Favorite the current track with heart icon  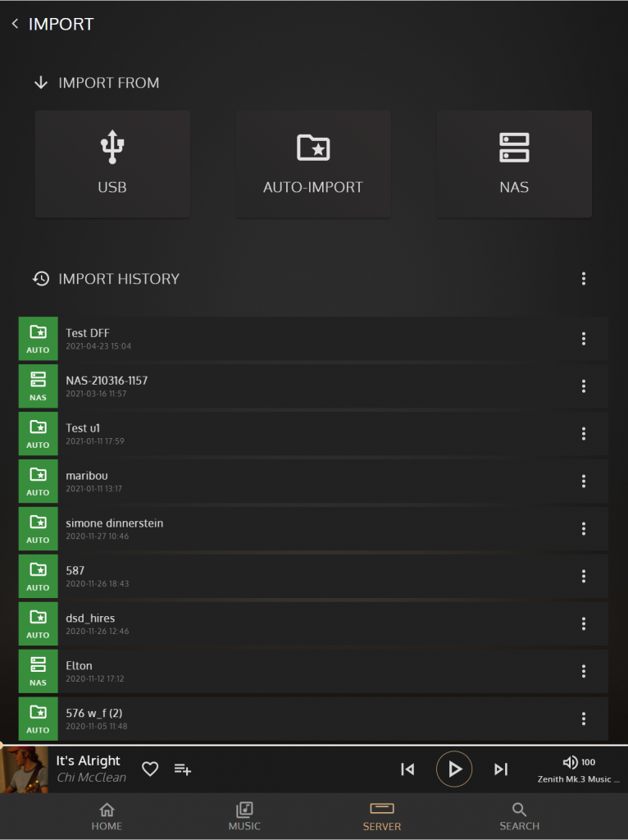pyautogui.click(x=150, y=769)
